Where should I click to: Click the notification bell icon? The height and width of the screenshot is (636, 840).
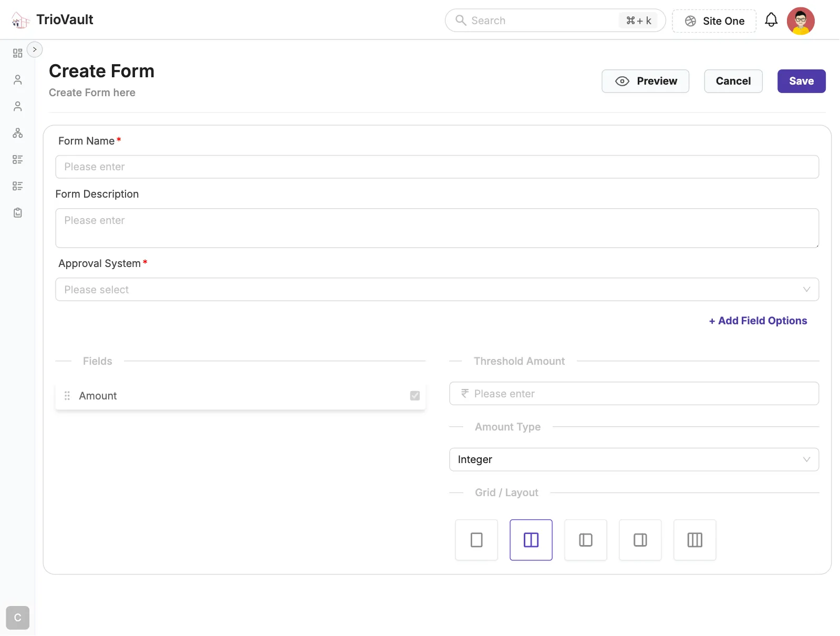(771, 20)
